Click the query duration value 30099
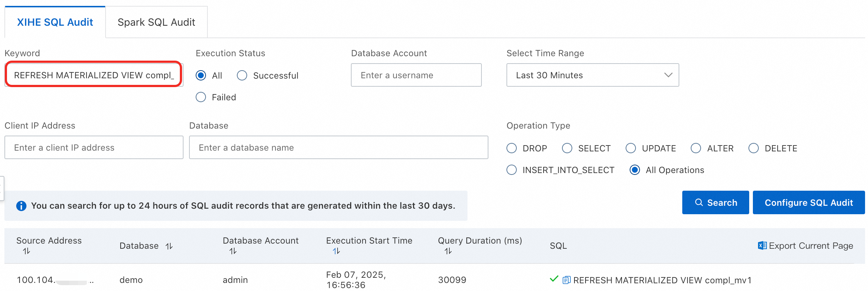This screenshot has height=291, width=868. [x=452, y=280]
